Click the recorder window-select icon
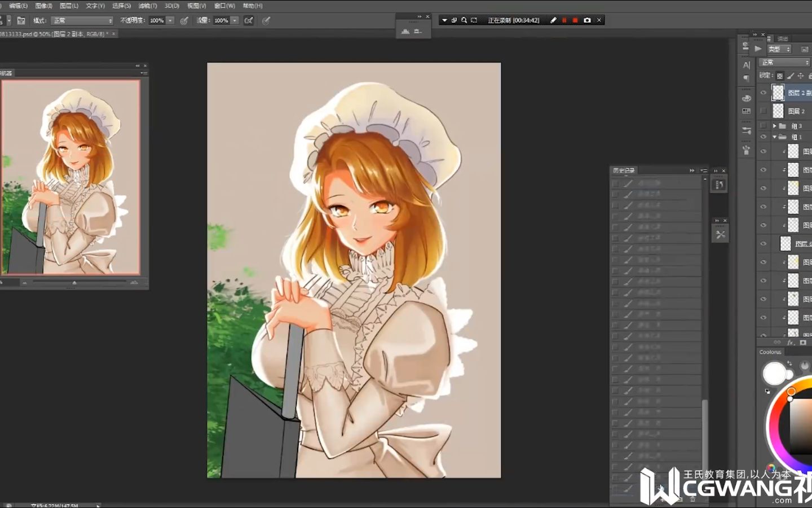Screen dimensions: 812x508 pos(454,20)
